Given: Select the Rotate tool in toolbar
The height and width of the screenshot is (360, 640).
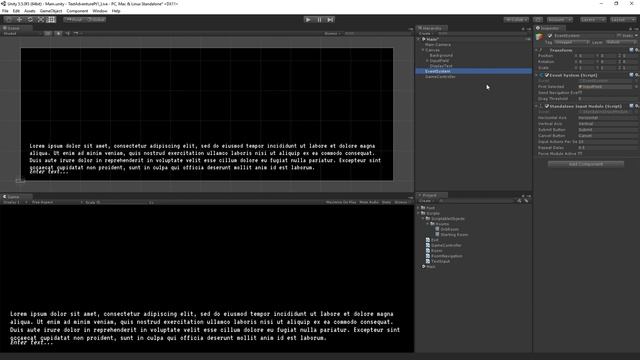Looking at the screenshot, I should [30, 20].
